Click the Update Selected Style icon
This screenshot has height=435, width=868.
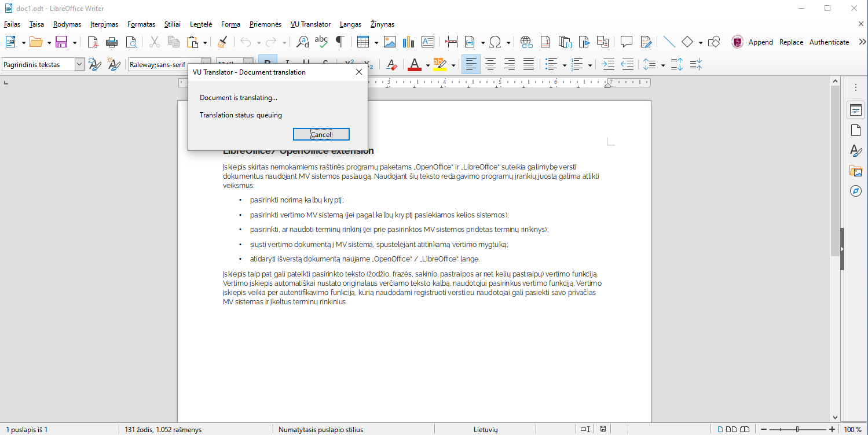click(94, 65)
